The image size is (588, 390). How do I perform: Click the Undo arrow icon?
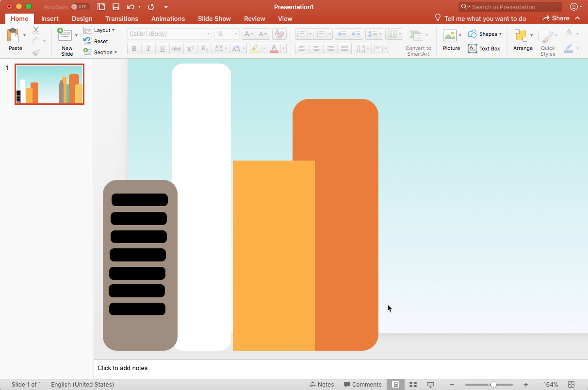[130, 7]
